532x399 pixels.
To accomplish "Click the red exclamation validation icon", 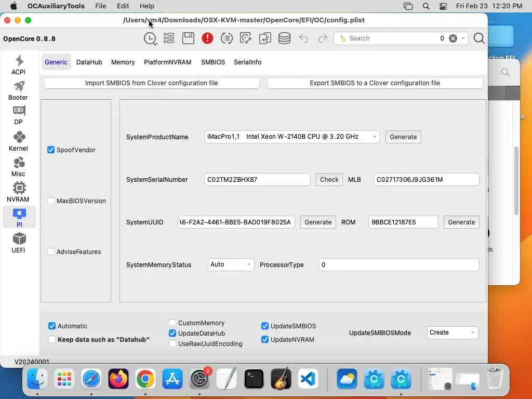I will (207, 38).
